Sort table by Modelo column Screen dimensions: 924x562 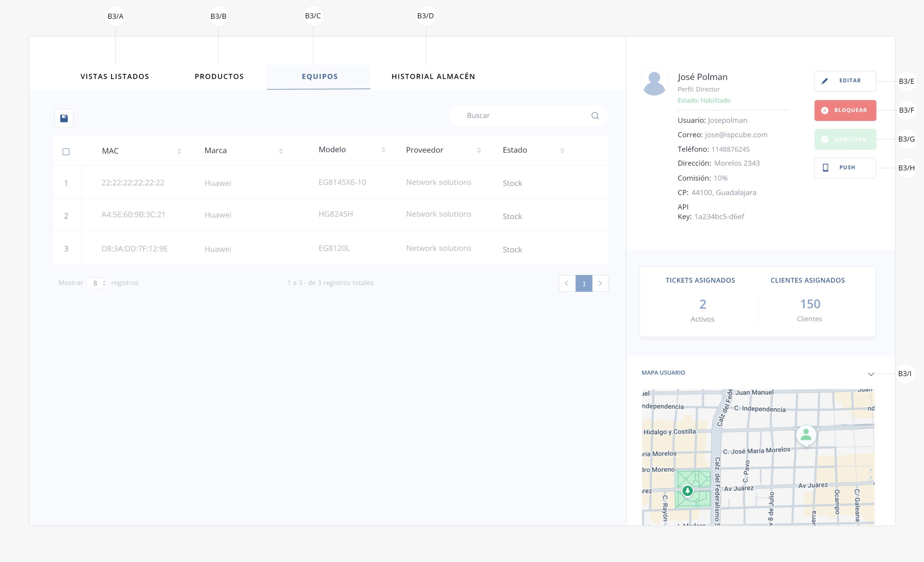pyautogui.click(x=383, y=150)
